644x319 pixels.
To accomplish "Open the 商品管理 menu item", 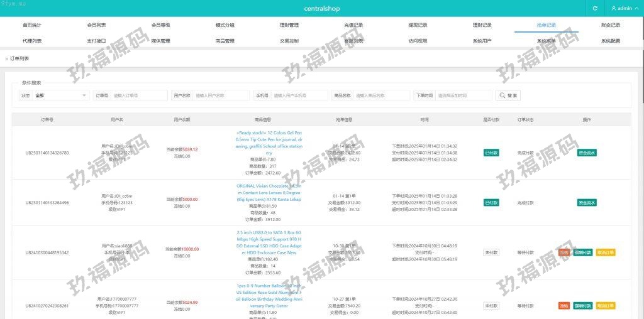I will click(225, 41).
